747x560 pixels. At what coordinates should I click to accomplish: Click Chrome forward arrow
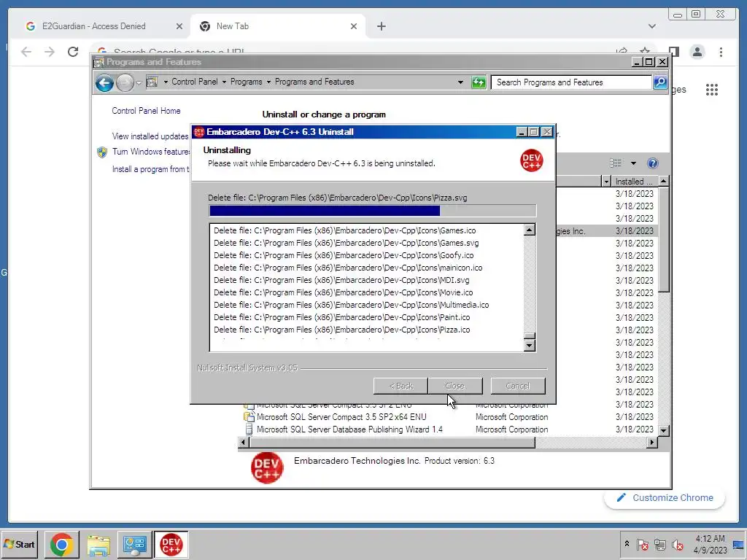[x=49, y=52]
